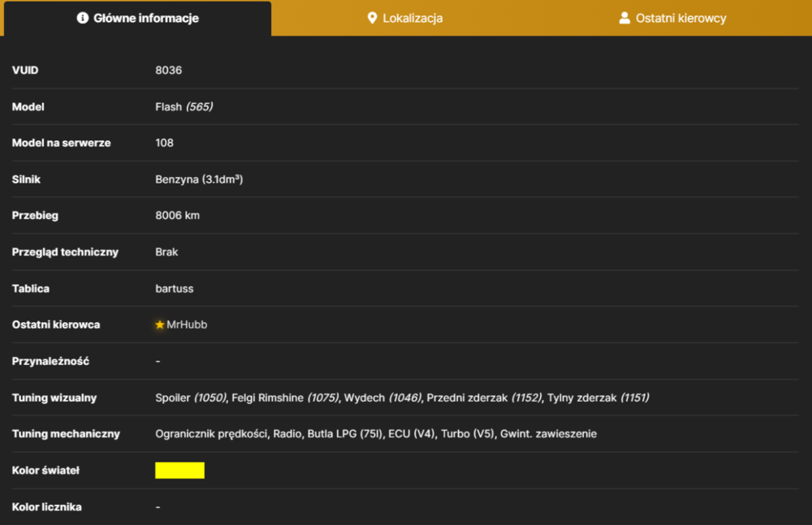Click the Tuning wizualny label
Image resolution: width=812 pixels, height=525 pixels.
[x=54, y=398]
